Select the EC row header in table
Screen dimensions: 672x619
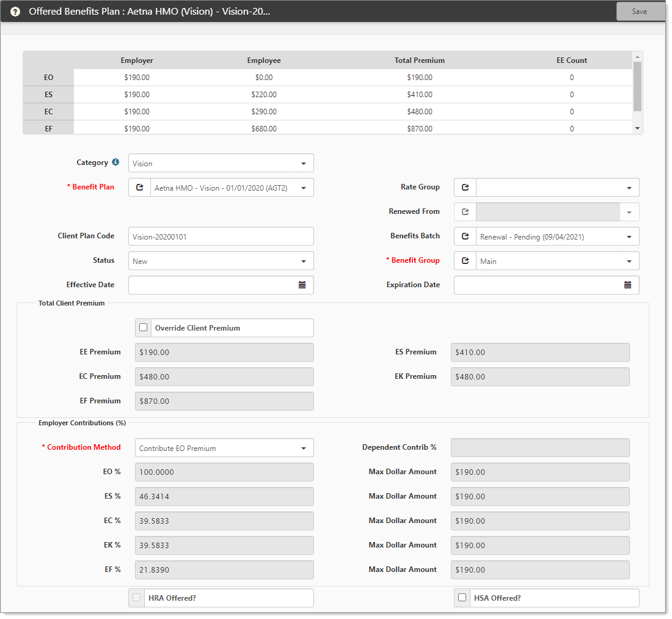(x=48, y=112)
